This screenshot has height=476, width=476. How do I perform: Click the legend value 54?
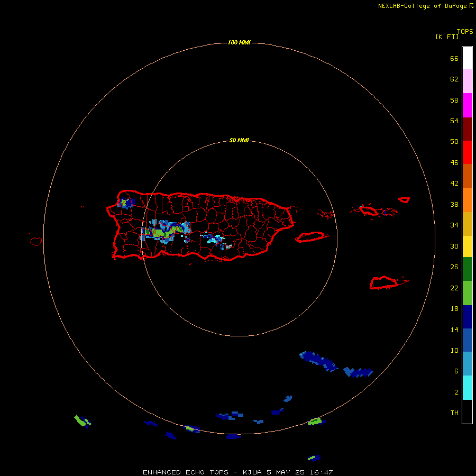pyautogui.click(x=454, y=121)
